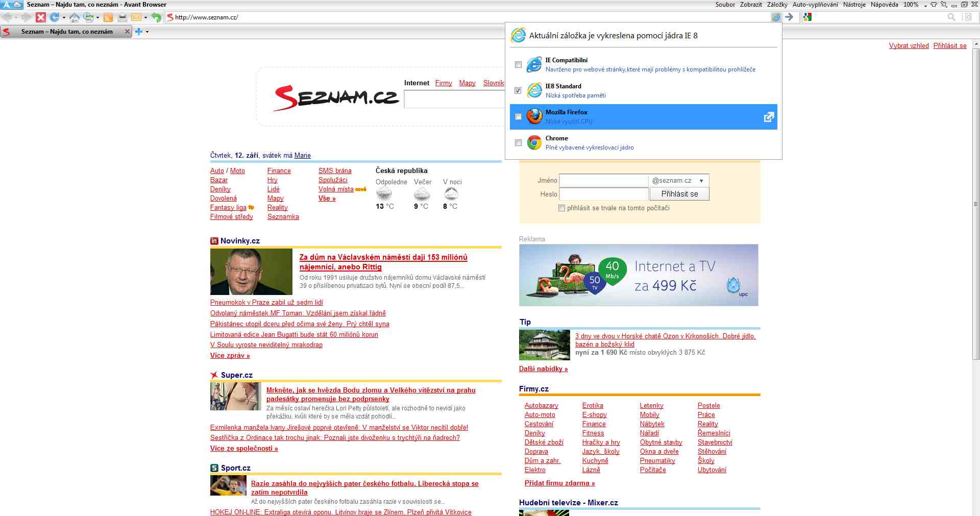This screenshot has width=980, height=516.
Task: Click the Jméno username input field
Action: tap(604, 181)
